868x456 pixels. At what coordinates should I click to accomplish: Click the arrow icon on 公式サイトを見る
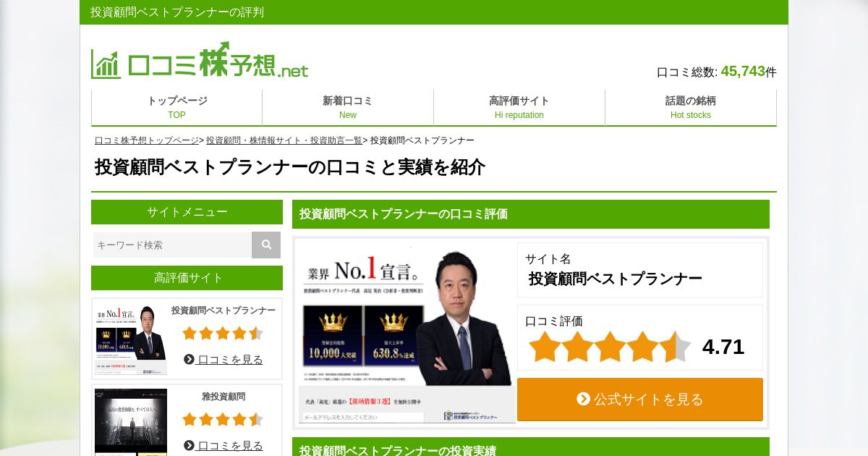click(583, 399)
